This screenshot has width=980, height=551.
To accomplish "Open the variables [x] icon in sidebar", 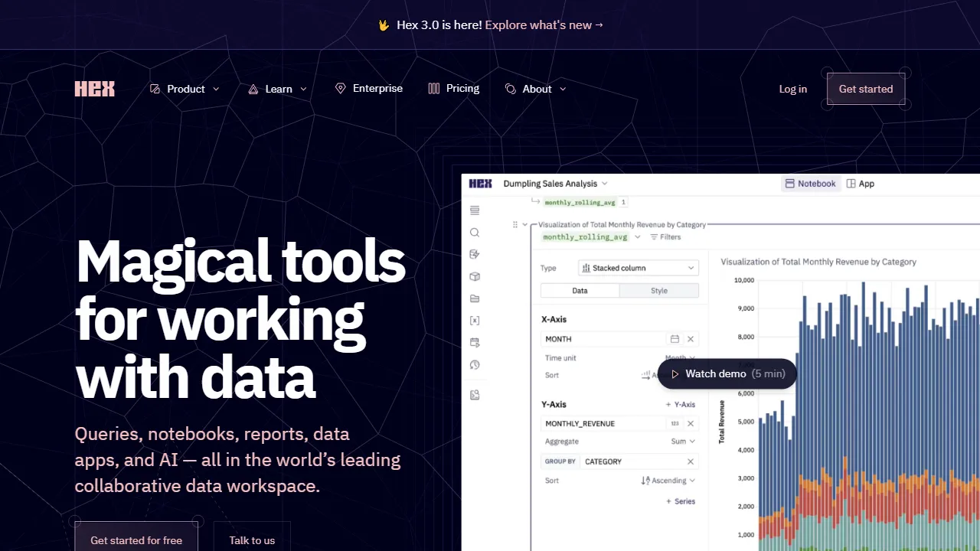I will tap(475, 321).
